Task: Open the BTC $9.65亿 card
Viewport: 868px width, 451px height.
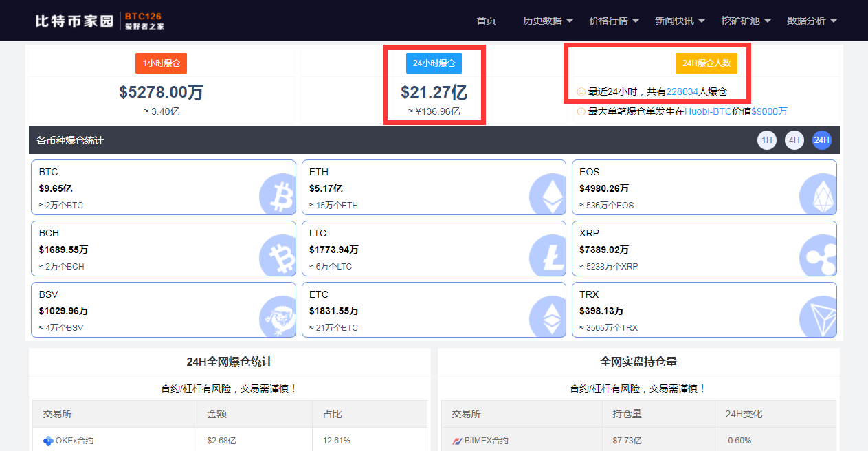Action: 164,188
